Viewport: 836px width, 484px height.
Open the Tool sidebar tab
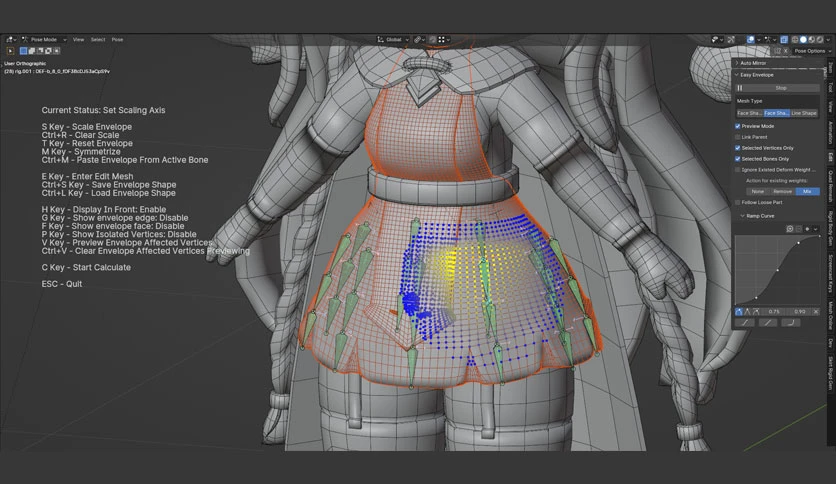tap(831, 86)
